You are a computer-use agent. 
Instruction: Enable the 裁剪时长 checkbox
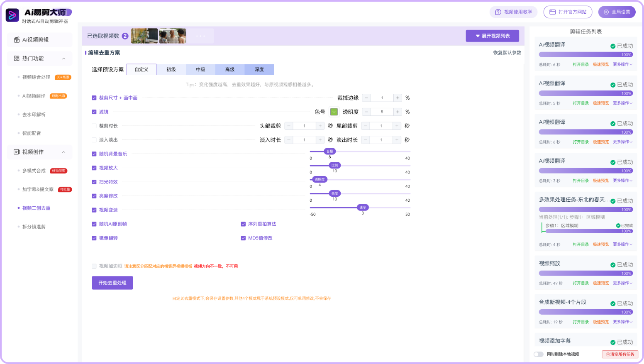pyautogui.click(x=94, y=126)
